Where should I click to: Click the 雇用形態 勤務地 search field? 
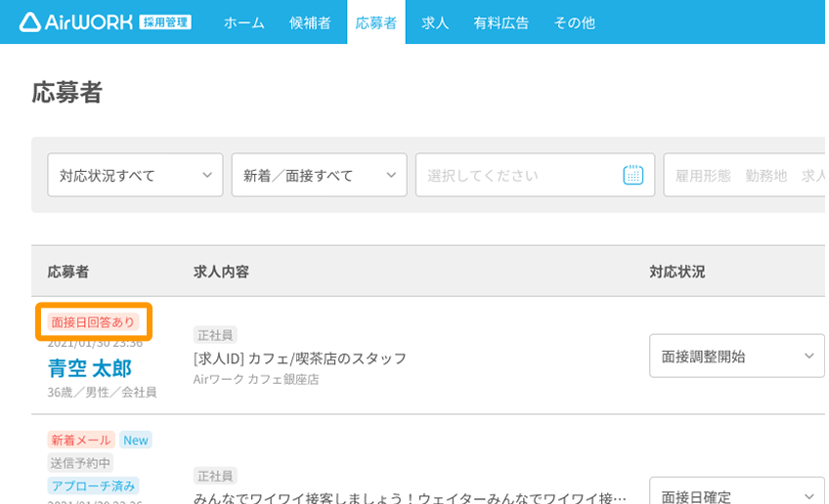[746, 175]
